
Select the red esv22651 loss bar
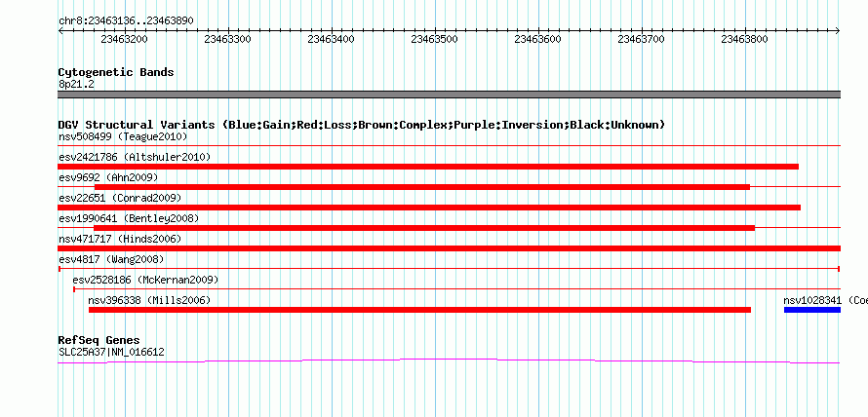click(x=429, y=208)
